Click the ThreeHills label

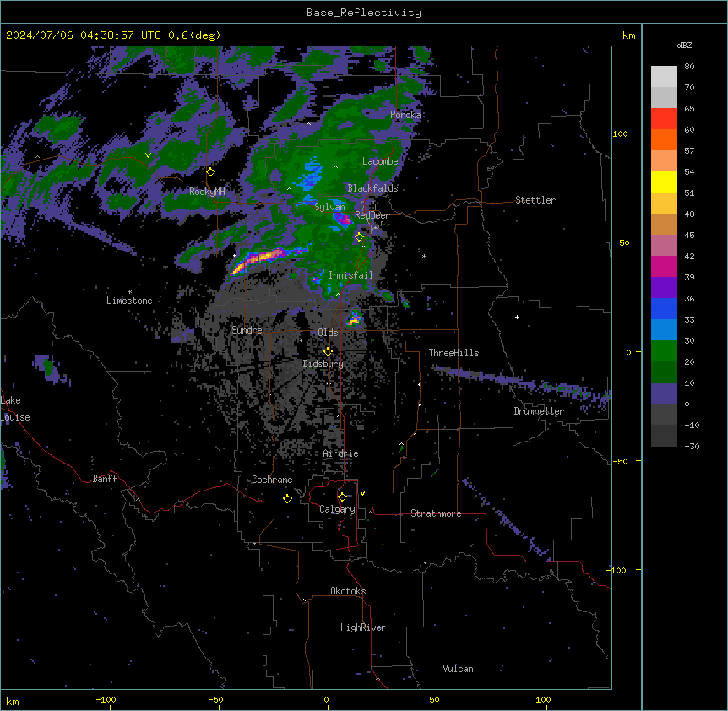click(x=454, y=353)
